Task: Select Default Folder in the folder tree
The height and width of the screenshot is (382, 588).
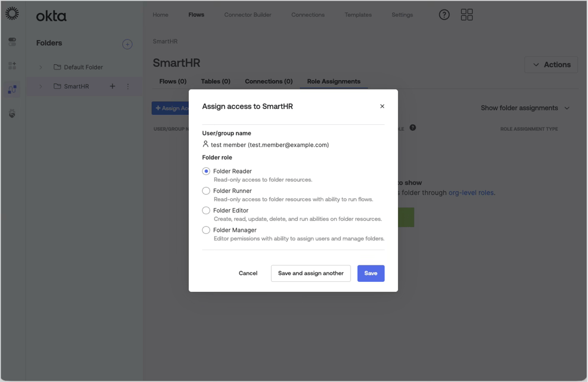Action: (83, 67)
